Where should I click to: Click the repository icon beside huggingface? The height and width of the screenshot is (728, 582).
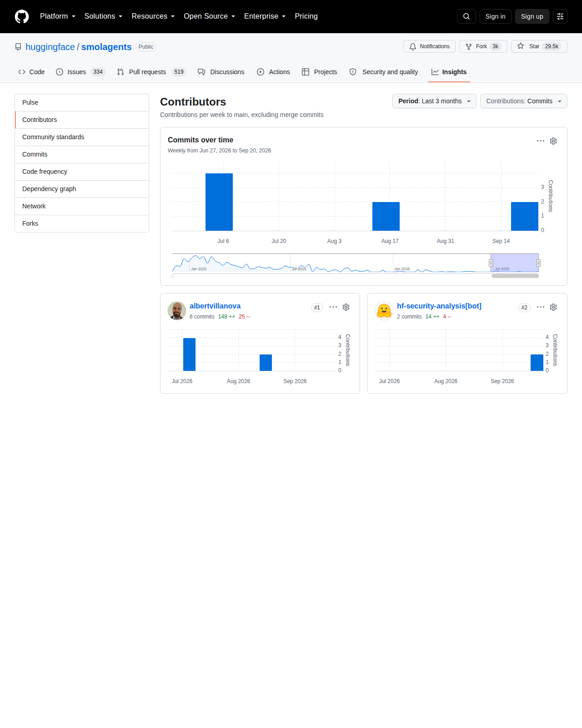pyautogui.click(x=18, y=47)
